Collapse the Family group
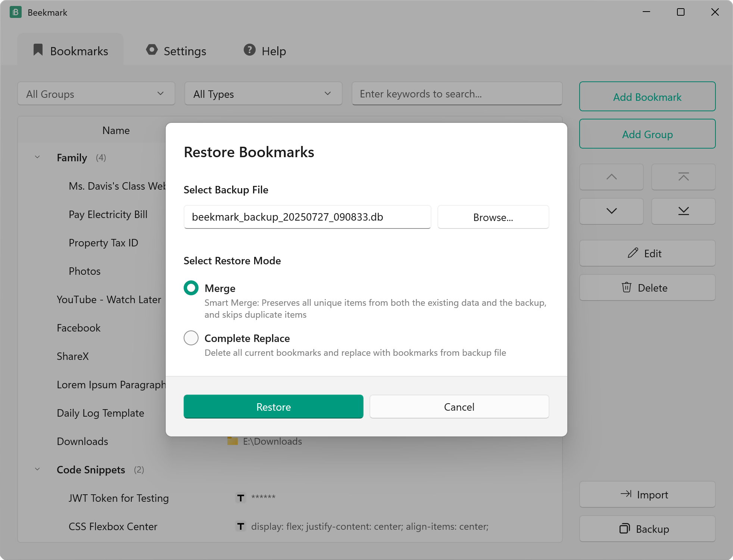This screenshot has width=733, height=560. click(37, 157)
